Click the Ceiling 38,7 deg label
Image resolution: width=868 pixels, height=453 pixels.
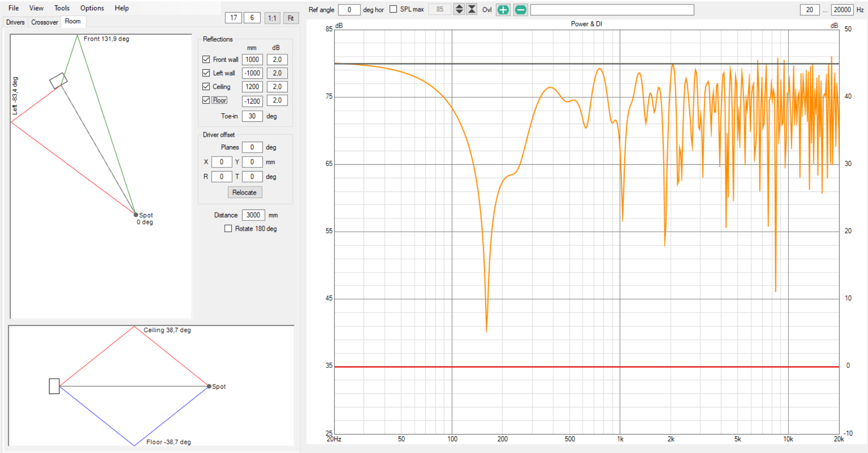click(x=167, y=330)
